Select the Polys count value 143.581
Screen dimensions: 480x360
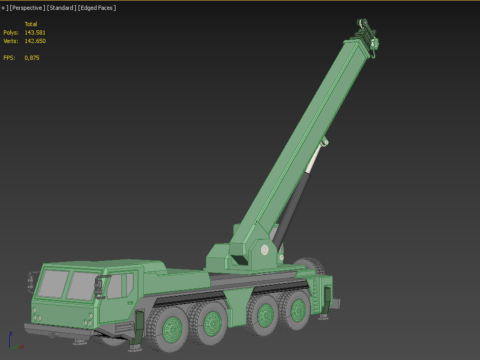tap(35, 33)
